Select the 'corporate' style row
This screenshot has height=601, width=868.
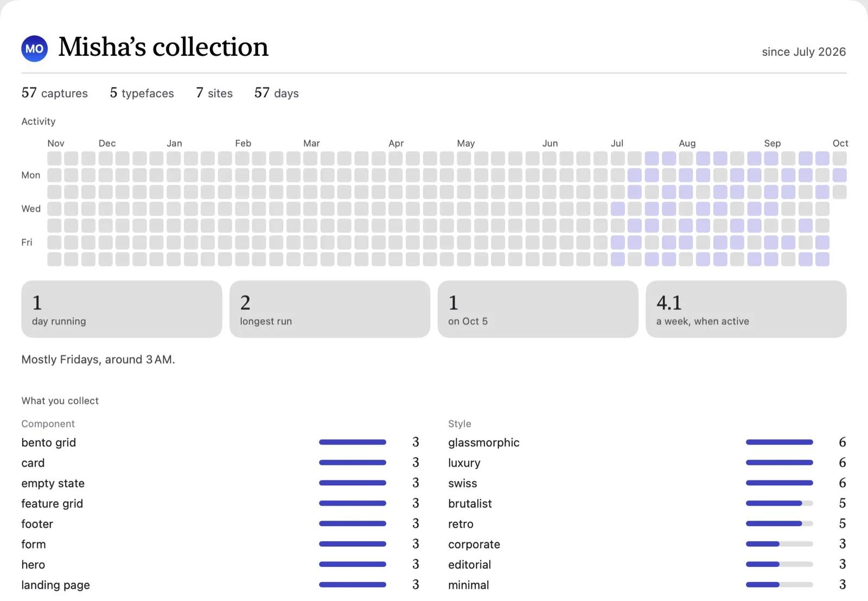pos(647,544)
